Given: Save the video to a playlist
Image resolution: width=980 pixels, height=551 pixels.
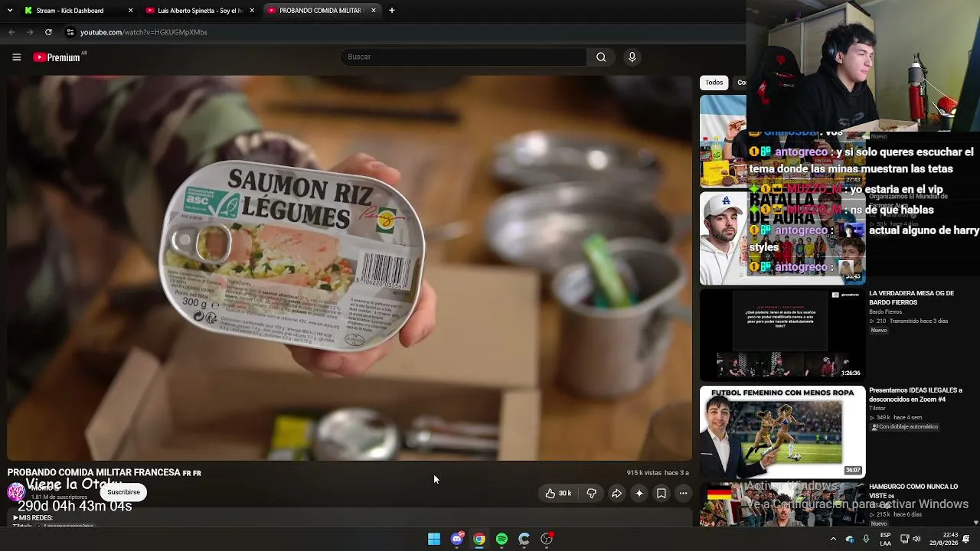Looking at the screenshot, I should click(661, 494).
